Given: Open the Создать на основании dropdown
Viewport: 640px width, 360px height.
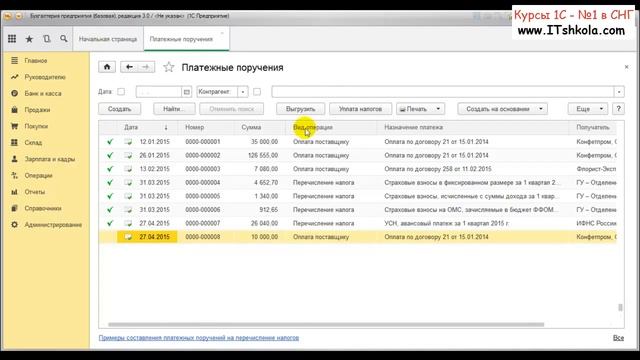Looking at the screenshot, I should pyautogui.click(x=502, y=109).
